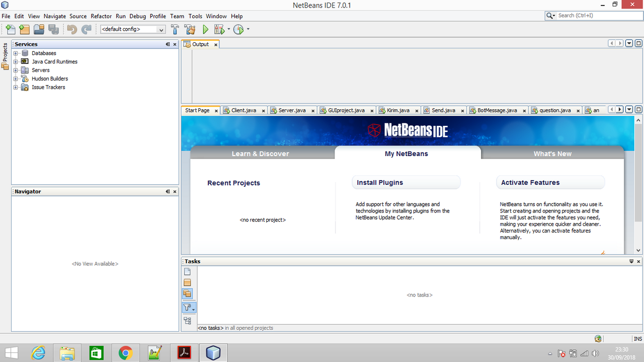Viewport: 644px width, 362px height.
Task: Click the Undo arrow in the toolbar
Action: [71, 29]
